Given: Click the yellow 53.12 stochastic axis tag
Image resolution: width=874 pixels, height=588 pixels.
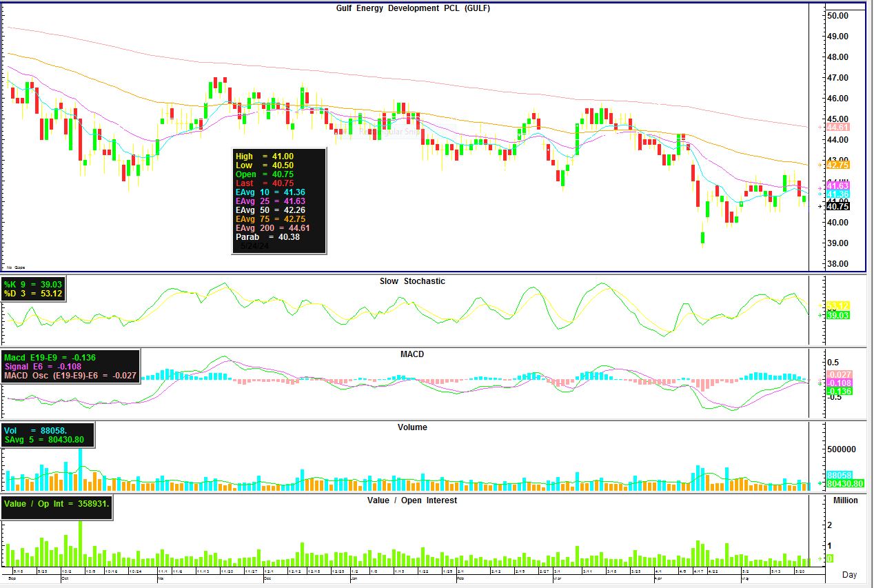Looking at the screenshot, I should 837,305.
